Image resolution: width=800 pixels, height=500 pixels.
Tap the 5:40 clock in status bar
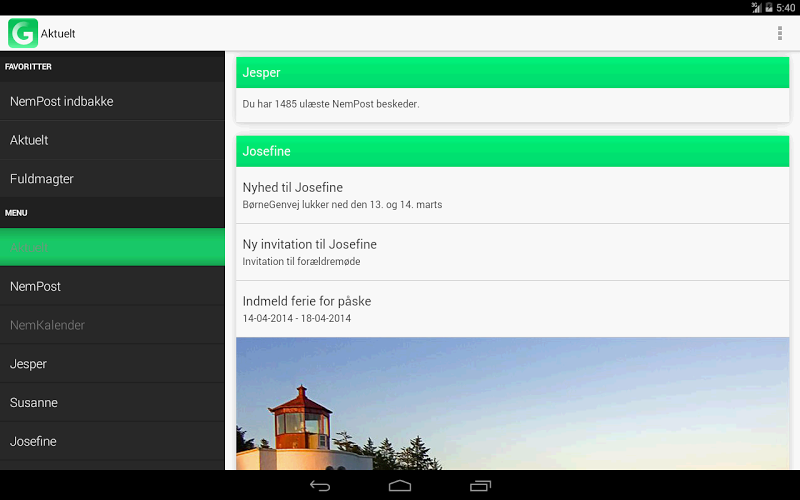(785, 8)
